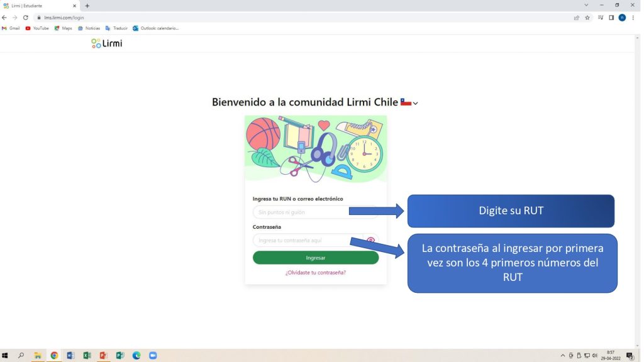This screenshot has height=362, width=644.
Task: Click the Lirmi logo in the header
Action: [x=106, y=43]
